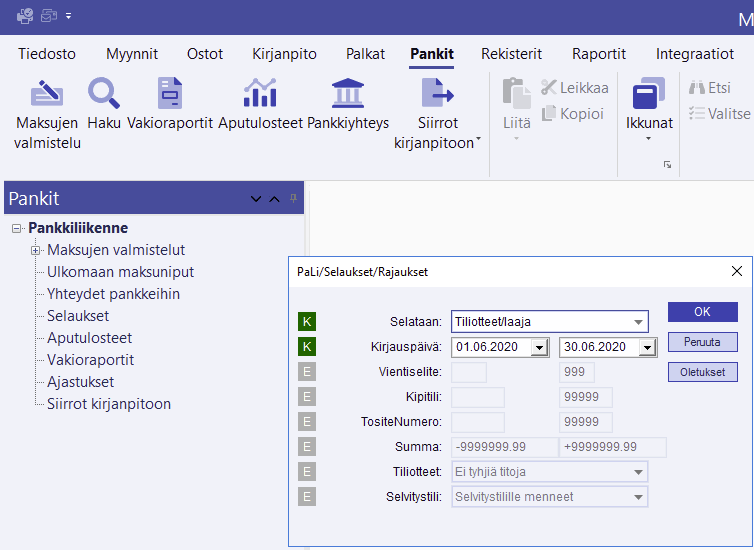
Task: Switch to the Kirjanpito ribbon tab
Action: pyautogui.click(x=285, y=54)
